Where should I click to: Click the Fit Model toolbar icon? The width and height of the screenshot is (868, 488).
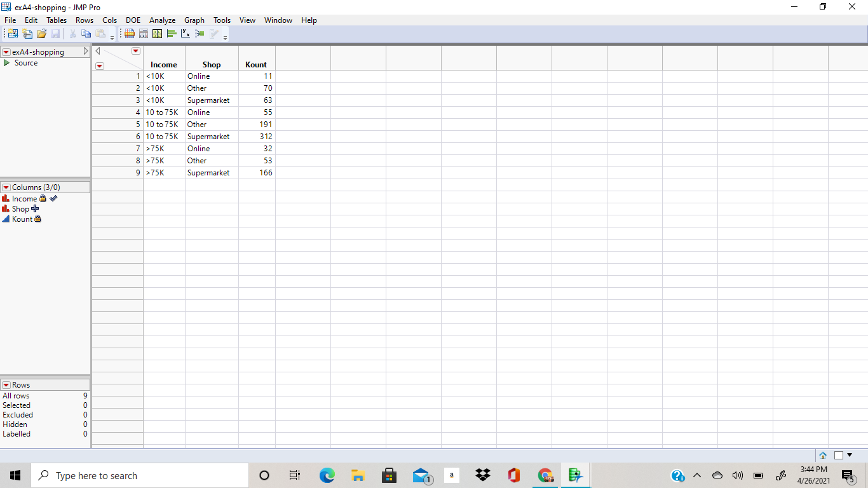[x=200, y=34]
